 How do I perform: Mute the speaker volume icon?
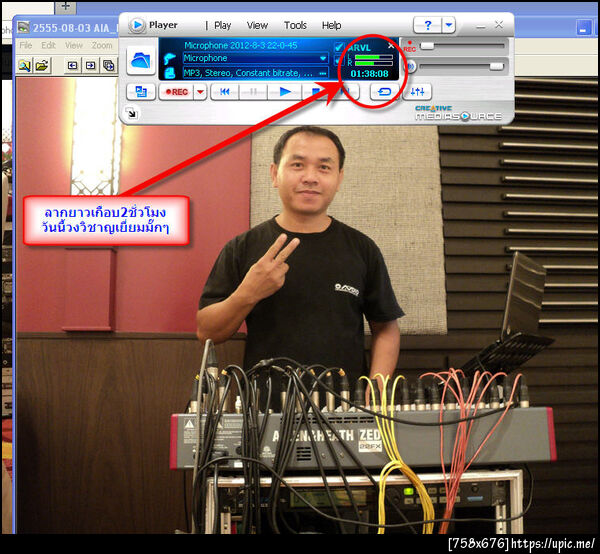pos(411,67)
